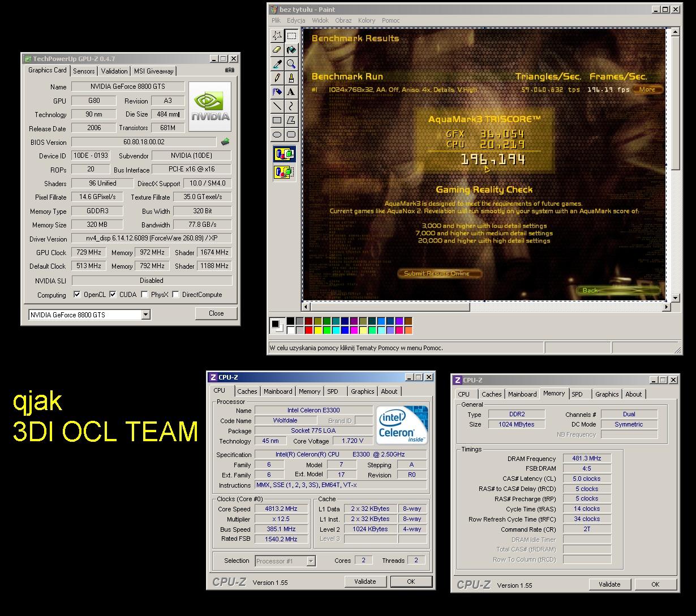Open the Kolory menu in Paint
Image resolution: width=696 pixels, height=616 pixels.
tap(367, 20)
